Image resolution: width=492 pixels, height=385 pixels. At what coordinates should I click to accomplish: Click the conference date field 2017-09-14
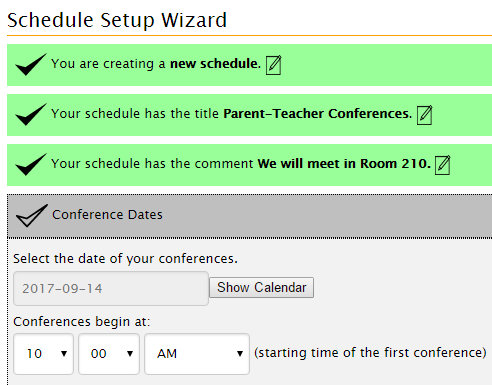point(111,288)
